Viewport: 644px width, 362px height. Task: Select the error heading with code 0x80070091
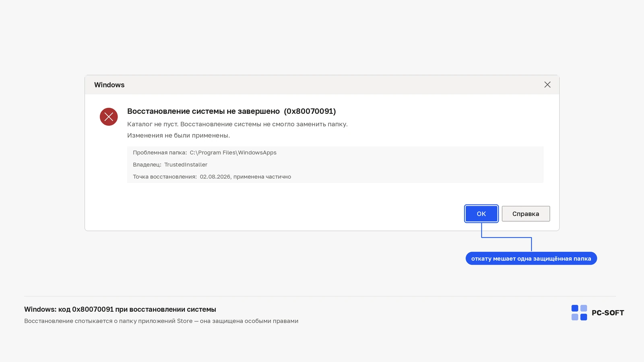231,111
